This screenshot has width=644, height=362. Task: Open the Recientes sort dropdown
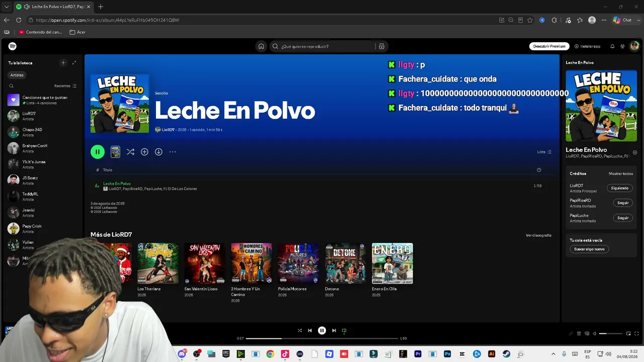tap(65, 86)
